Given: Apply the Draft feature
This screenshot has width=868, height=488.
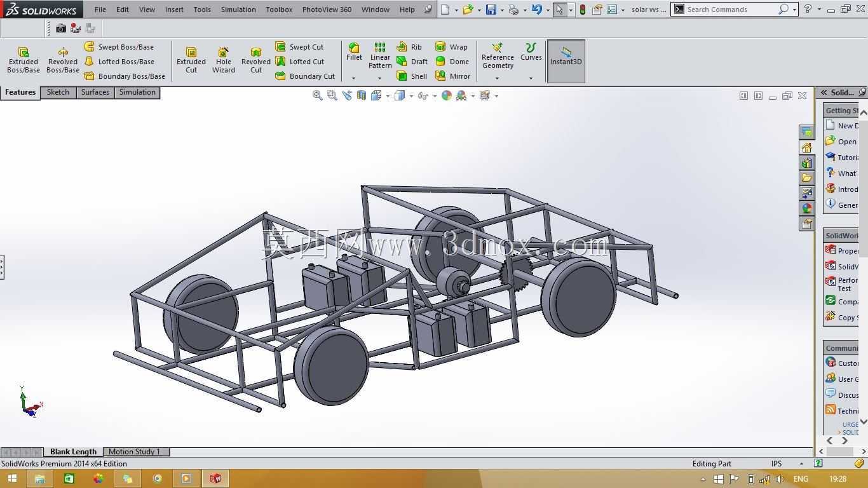Looking at the screenshot, I should tap(412, 62).
